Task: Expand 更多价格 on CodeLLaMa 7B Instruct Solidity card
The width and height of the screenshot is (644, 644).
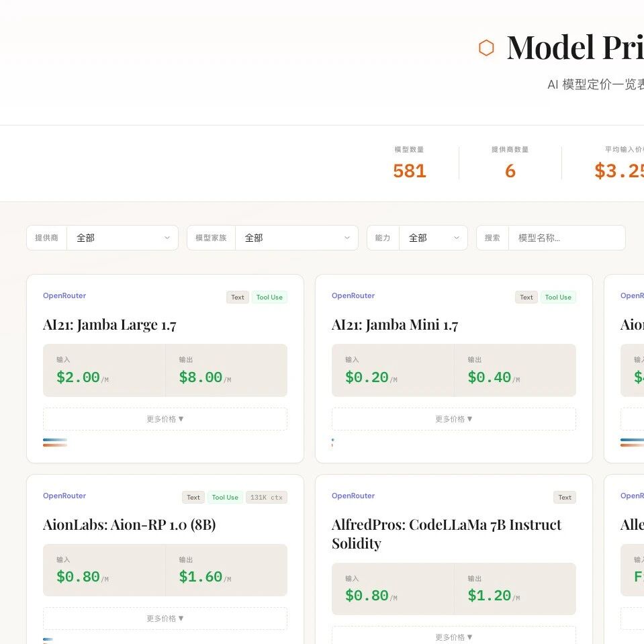Action: [454, 637]
